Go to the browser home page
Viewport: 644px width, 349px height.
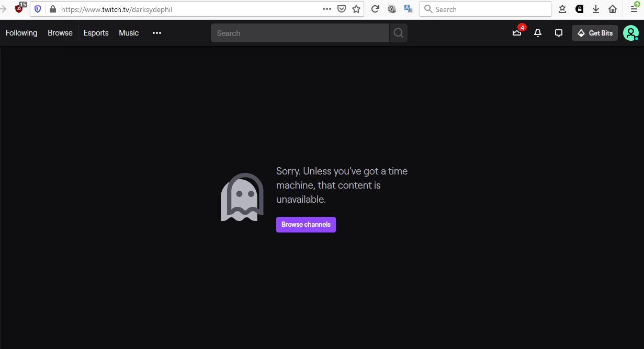point(613,9)
